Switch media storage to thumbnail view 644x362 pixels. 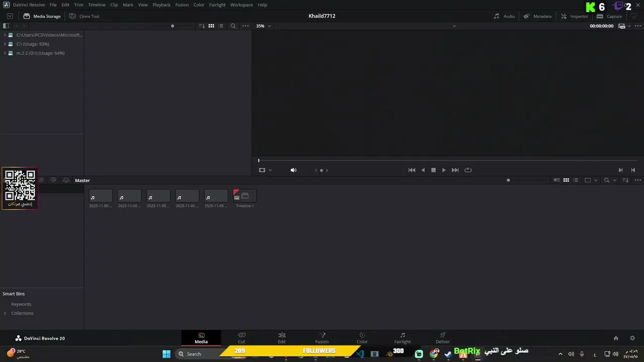point(211,26)
